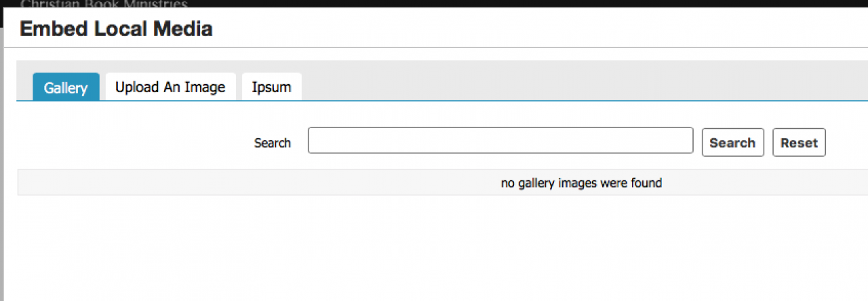Image resolution: width=868 pixels, height=301 pixels.
Task: Click the dark overlay left of the dialog
Action: tap(1, 169)
